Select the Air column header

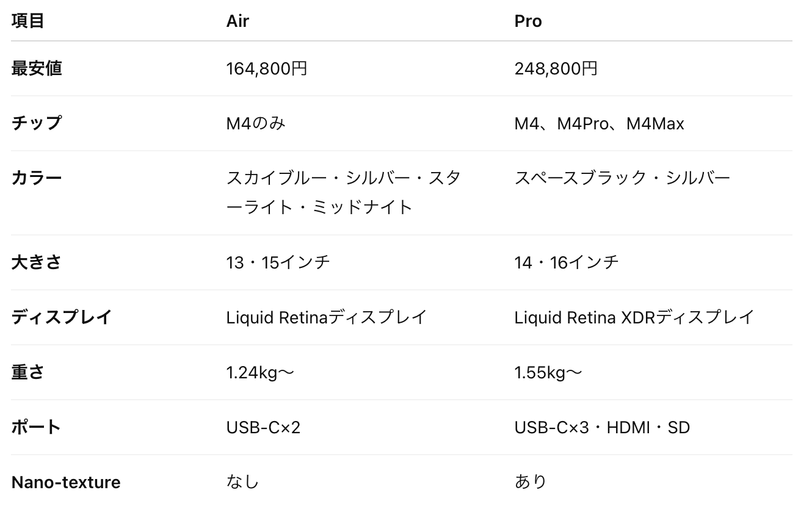[x=237, y=21]
